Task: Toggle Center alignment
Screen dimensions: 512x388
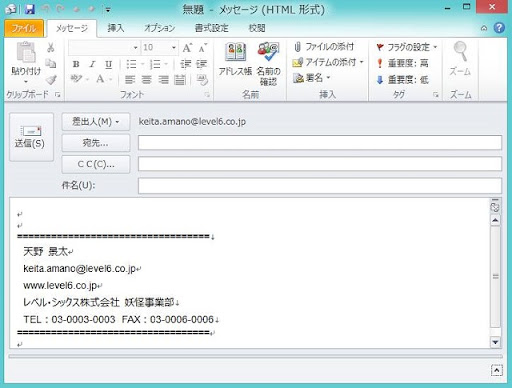Action: tap(146, 80)
